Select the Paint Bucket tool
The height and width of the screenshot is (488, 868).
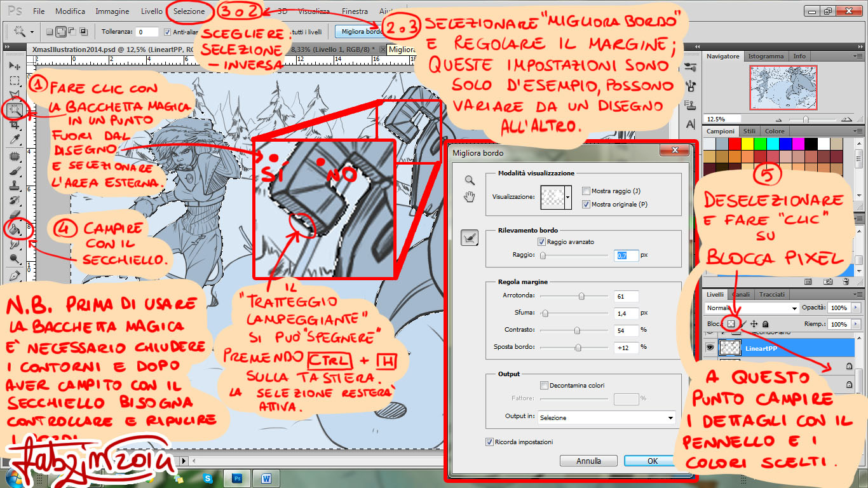[x=14, y=229]
